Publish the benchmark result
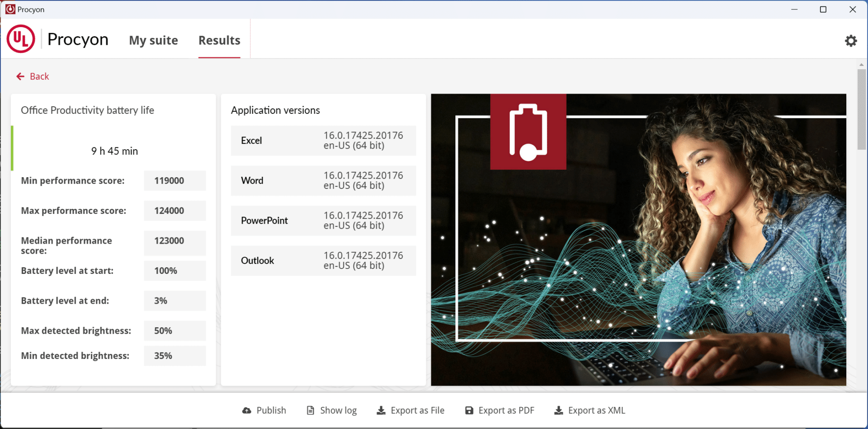The image size is (868, 429). click(x=264, y=410)
